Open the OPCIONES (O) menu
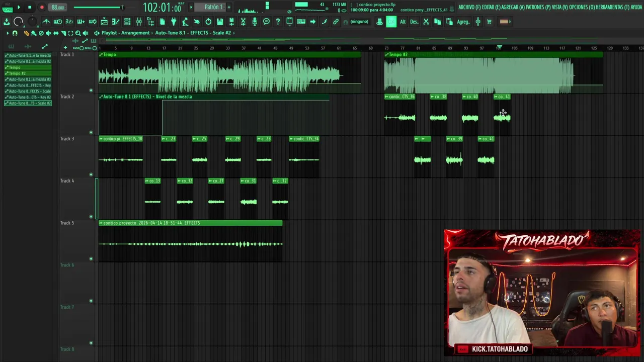 click(x=582, y=7)
